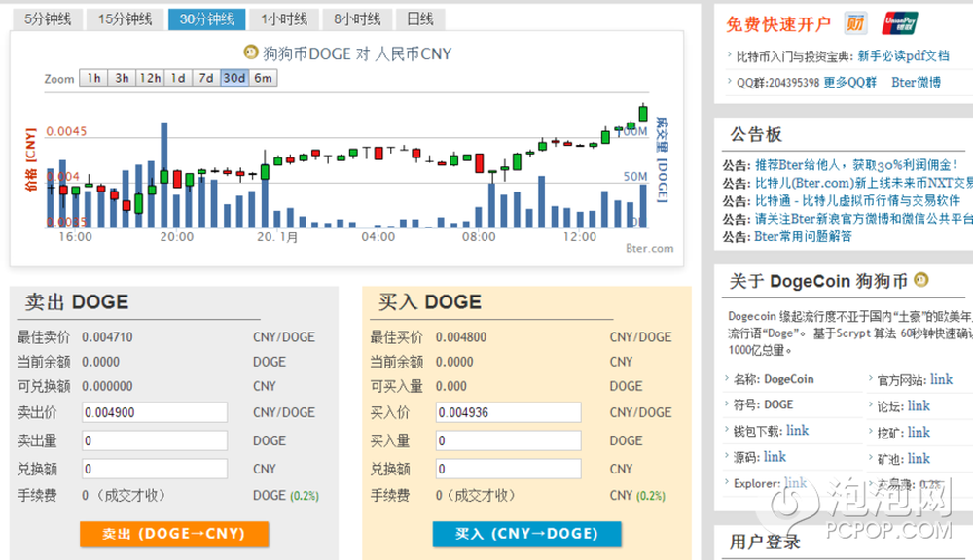Select the 30d zoom option

(x=234, y=78)
